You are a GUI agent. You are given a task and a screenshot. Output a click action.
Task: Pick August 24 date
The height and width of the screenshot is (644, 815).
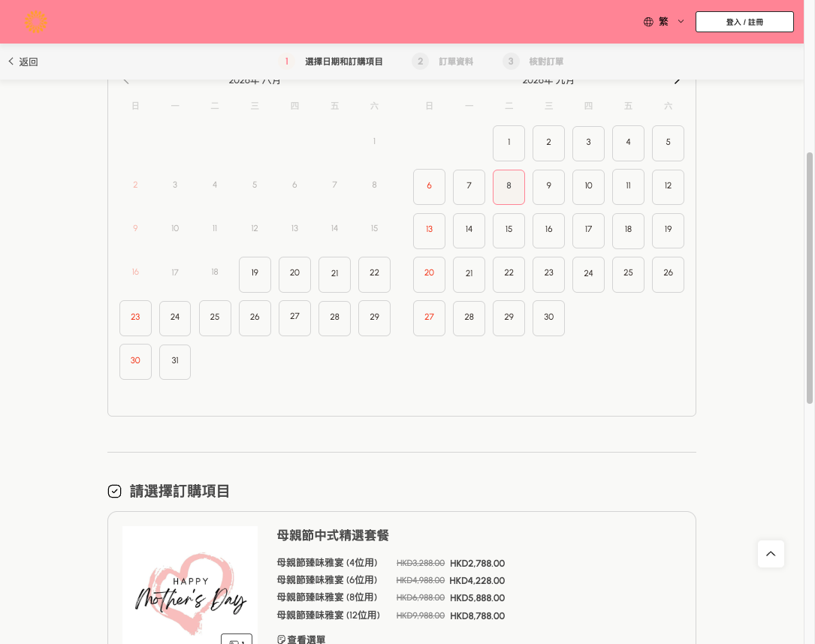[x=175, y=317]
